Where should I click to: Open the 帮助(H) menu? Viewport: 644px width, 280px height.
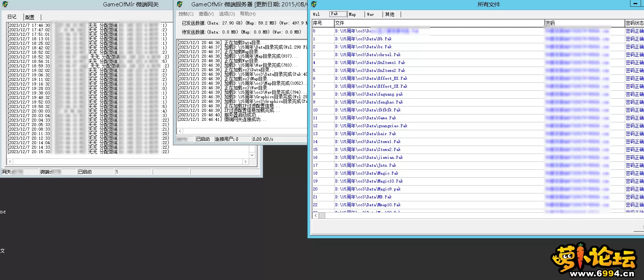click(x=248, y=14)
